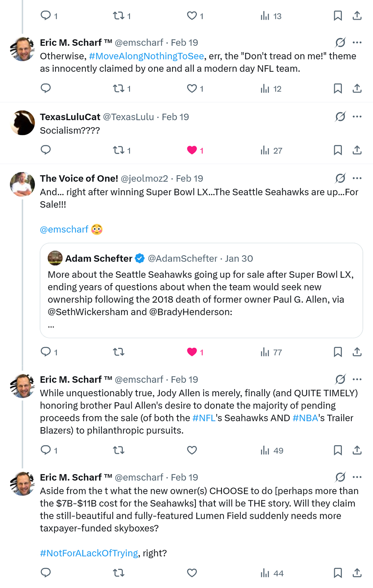Open the #MoveAlongNothingToSee hashtag
The width and height of the screenshot is (373, 588).
146,56
